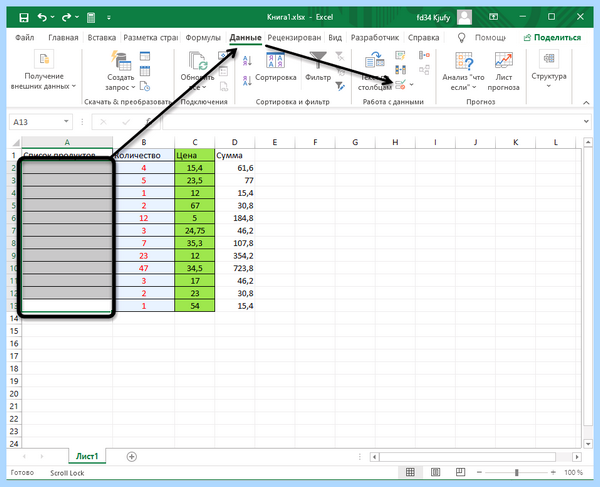Select price cell 24,75

pos(195,231)
